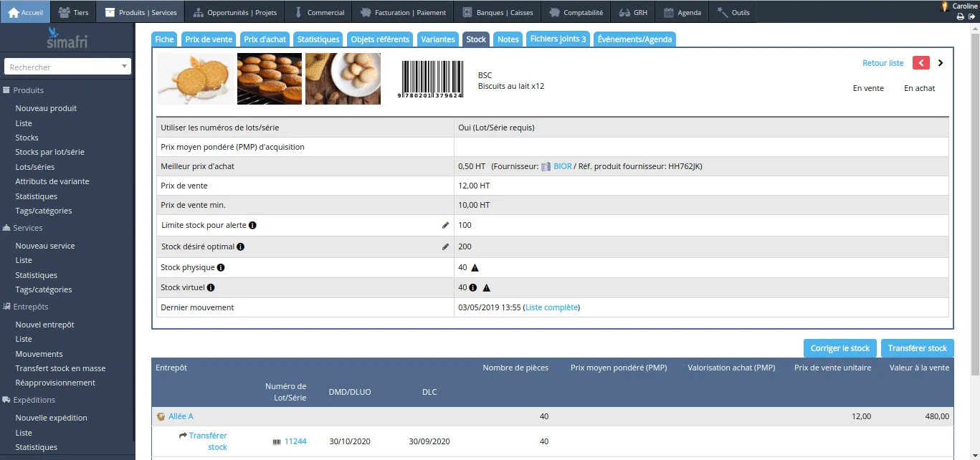Click the barcode icon beside lot 11244
This screenshot has width=980, height=460.
tap(277, 442)
